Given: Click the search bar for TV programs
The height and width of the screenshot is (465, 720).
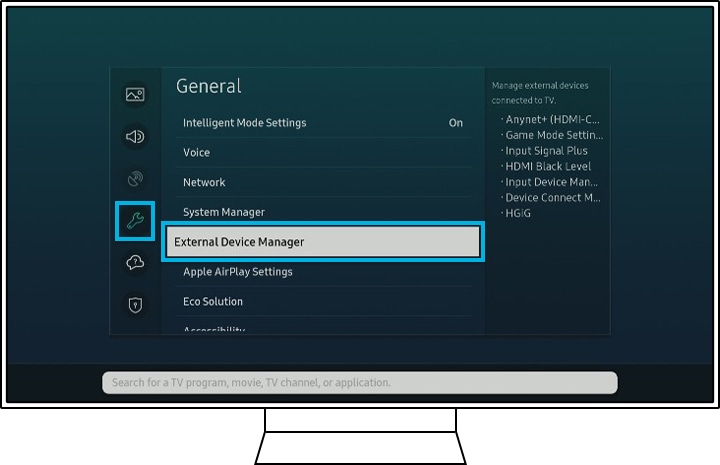Looking at the screenshot, I should coord(360,382).
